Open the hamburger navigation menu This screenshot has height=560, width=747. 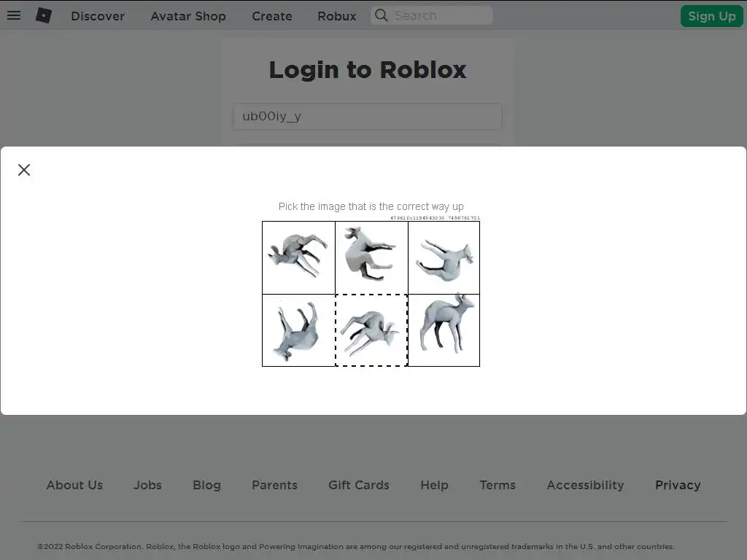click(x=14, y=15)
